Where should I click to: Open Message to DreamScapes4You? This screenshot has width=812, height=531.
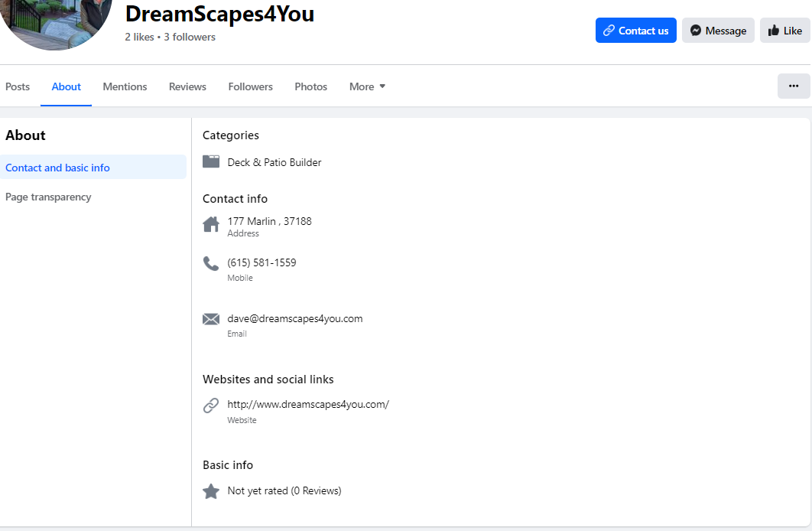tap(718, 31)
